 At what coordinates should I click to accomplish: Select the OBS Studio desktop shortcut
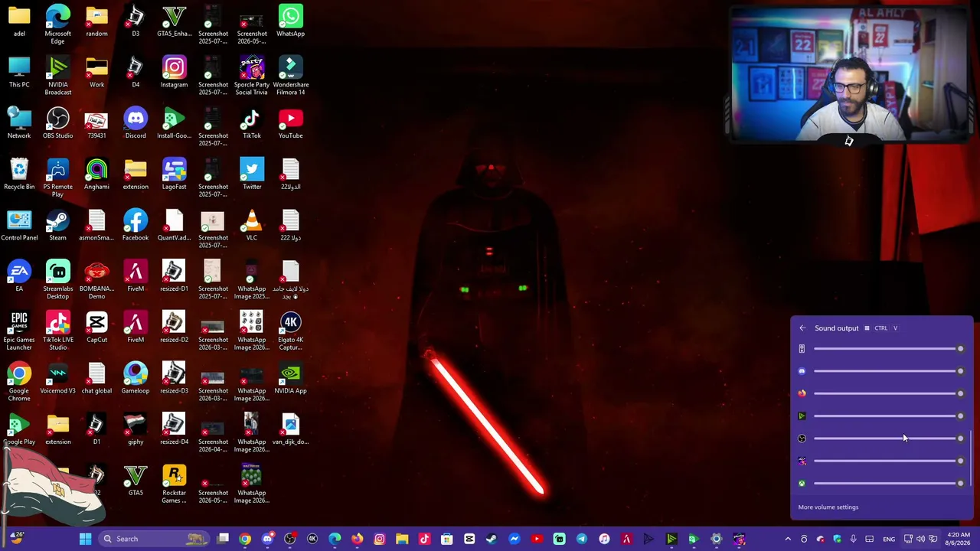pyautogui.click(x=57, y=122)
